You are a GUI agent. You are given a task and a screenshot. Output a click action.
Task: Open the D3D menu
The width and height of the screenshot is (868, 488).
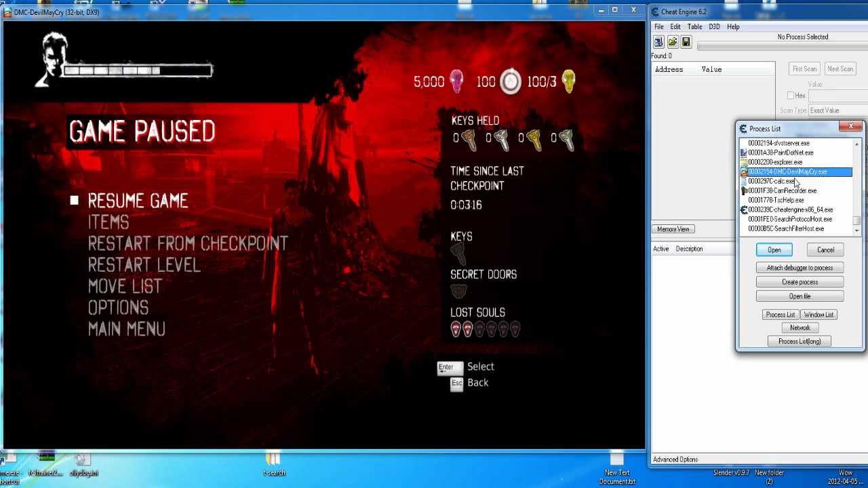(714, 26)
